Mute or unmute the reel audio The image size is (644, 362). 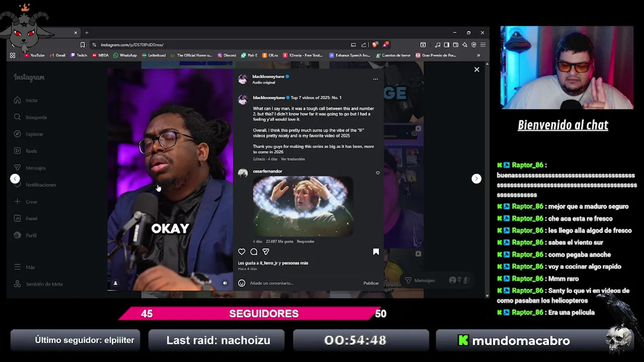[225, 283]
